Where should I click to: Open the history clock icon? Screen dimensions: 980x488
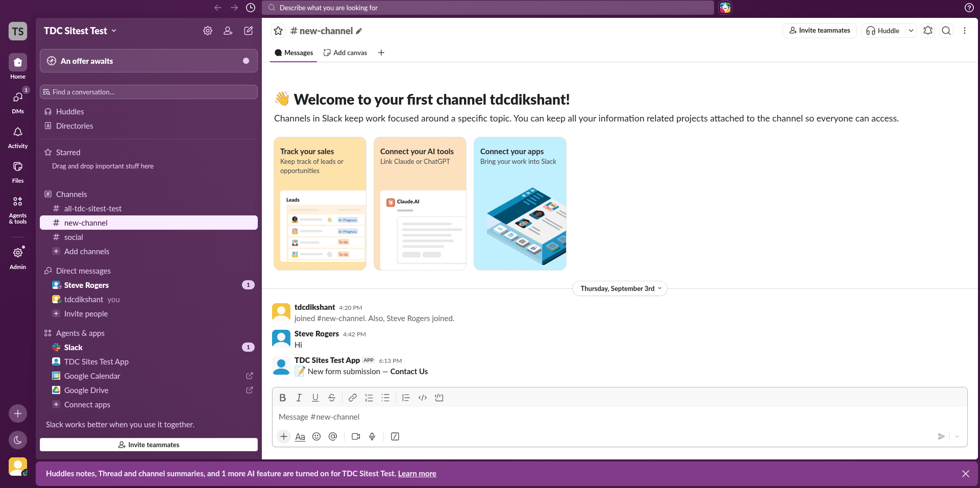[251, 8]
